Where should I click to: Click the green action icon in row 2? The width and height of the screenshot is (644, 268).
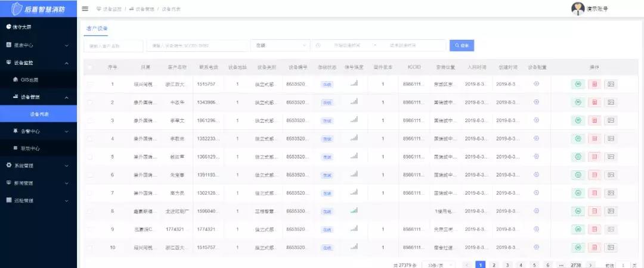[578, 102]
